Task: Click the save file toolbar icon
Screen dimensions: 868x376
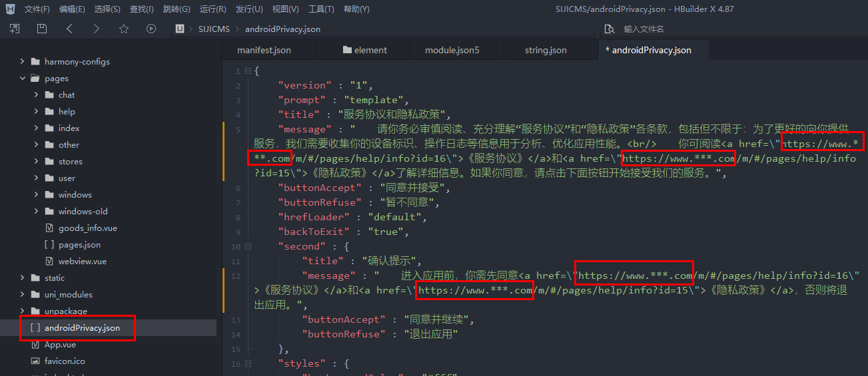Action: 42,29
